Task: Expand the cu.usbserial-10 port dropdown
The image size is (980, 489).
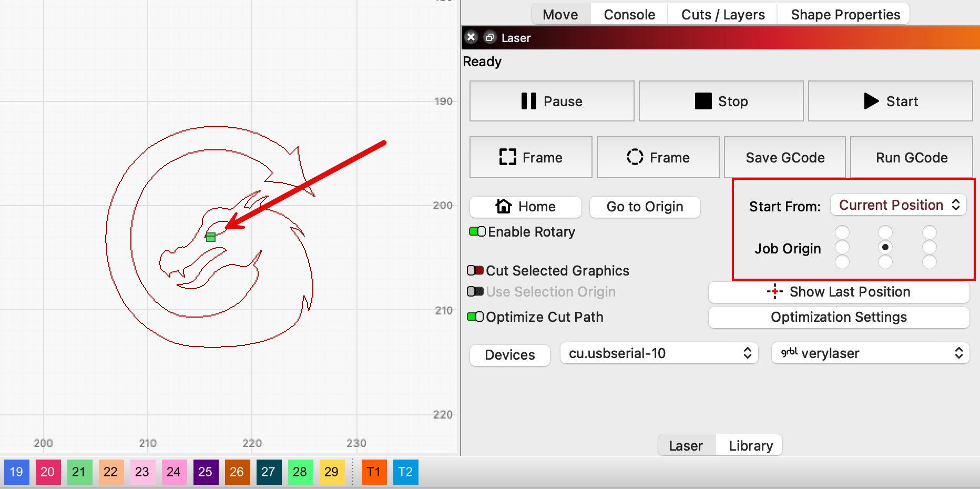Action: (x=659, y=353)
